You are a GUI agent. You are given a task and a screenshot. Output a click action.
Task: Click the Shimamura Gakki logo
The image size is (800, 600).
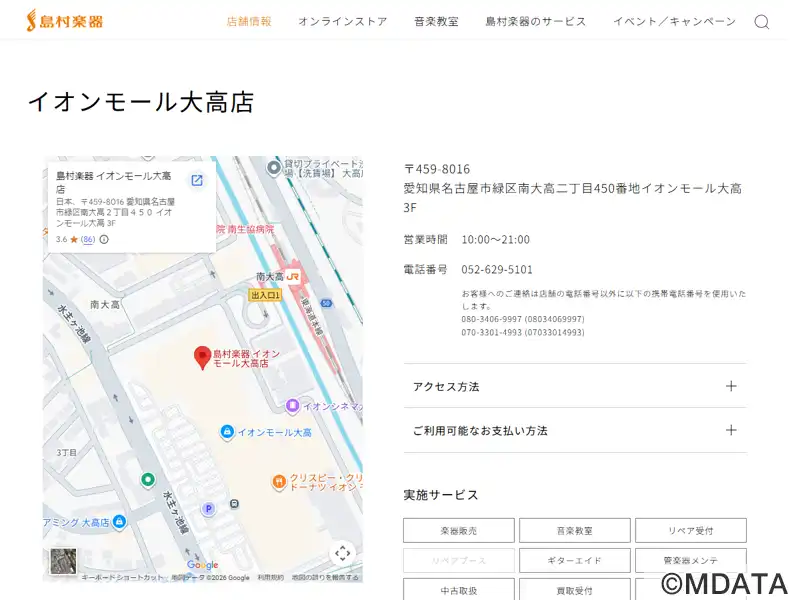click(65, 20)
